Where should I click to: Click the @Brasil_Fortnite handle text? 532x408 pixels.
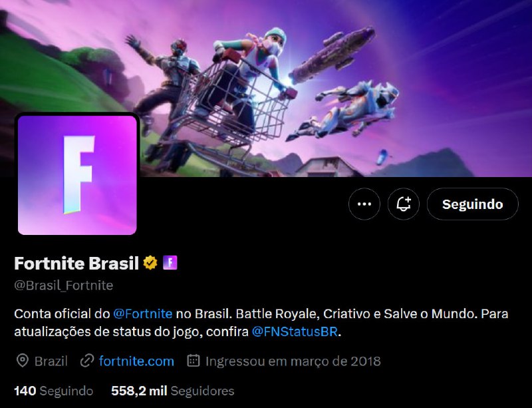[x=63, y=286]
